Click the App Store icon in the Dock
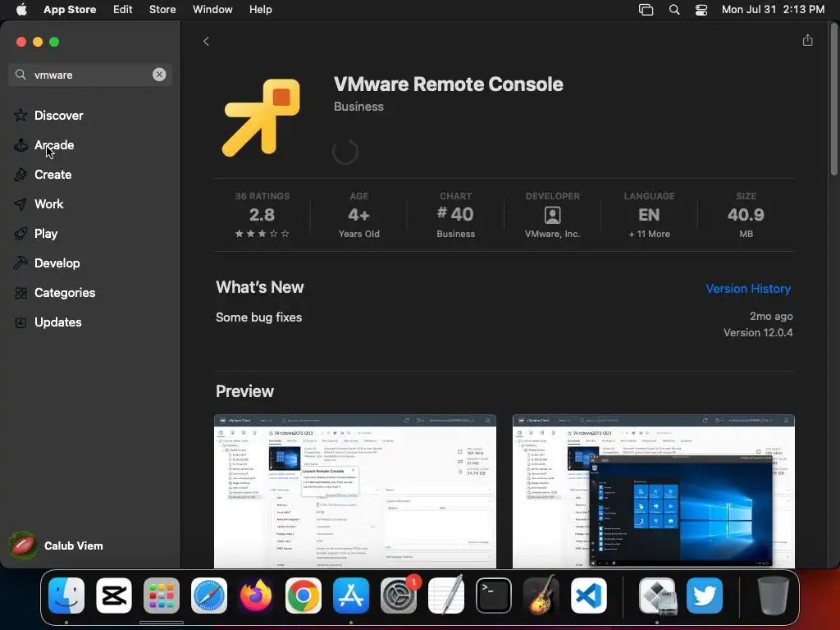This screenshot has height=630, width=840. [351, 596]
